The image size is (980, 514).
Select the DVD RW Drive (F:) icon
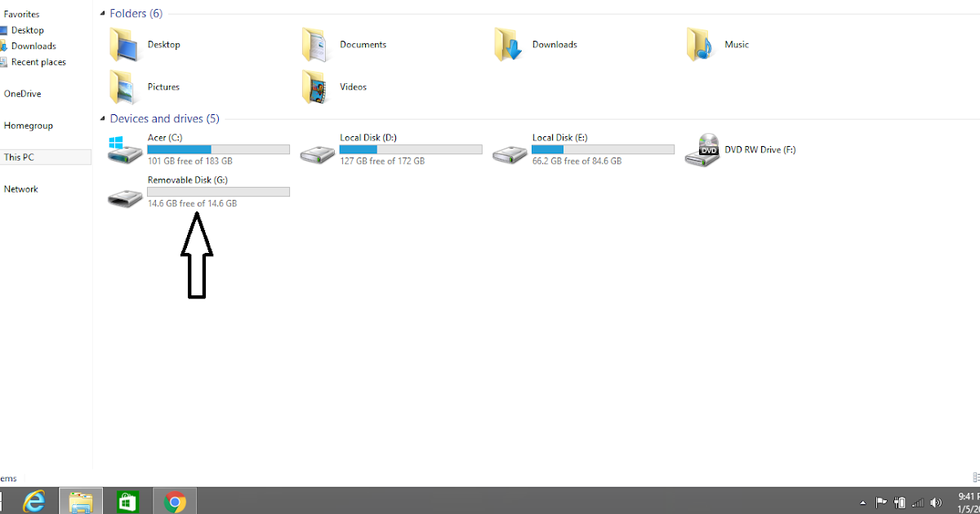(704, 149)
